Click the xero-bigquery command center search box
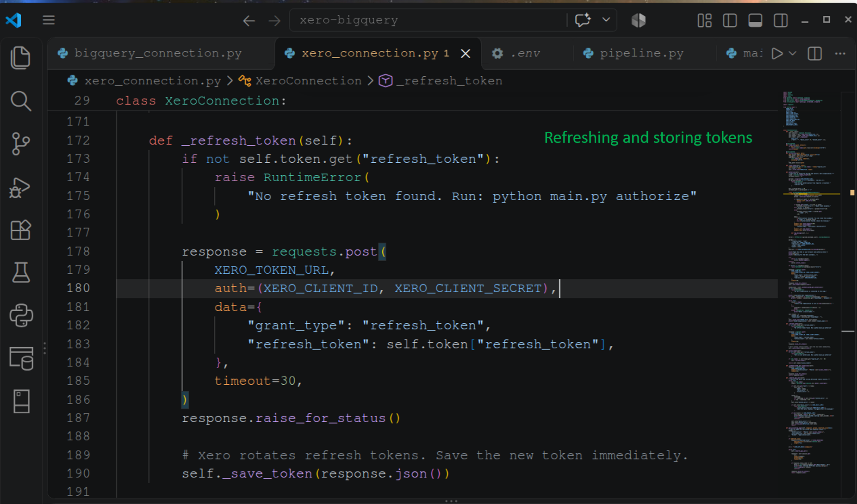This screenshot has height=504, width=857. click(428, 20)
